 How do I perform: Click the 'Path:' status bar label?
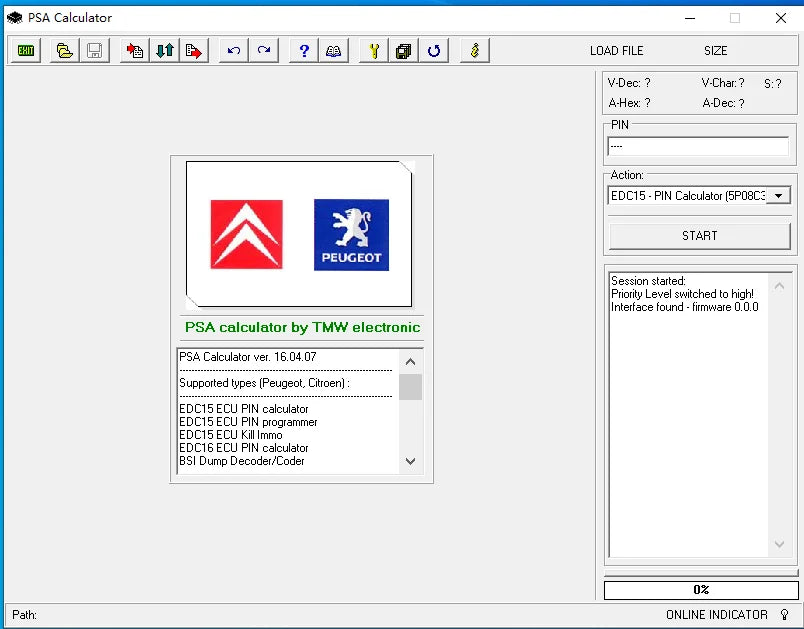(25, 614)
